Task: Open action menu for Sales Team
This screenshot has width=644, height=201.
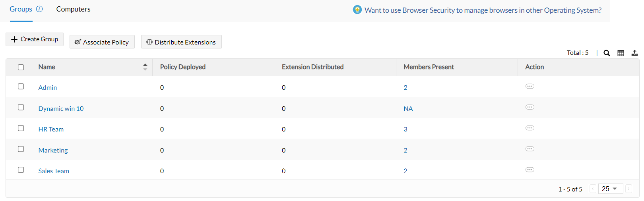Action: pyautogui.click(x=530, y=170)
